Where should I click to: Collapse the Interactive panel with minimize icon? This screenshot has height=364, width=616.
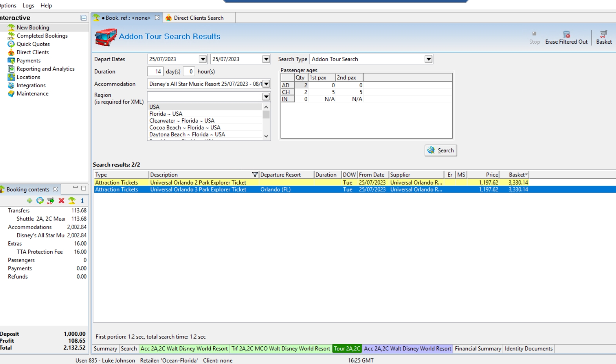[x=84, y=18]
